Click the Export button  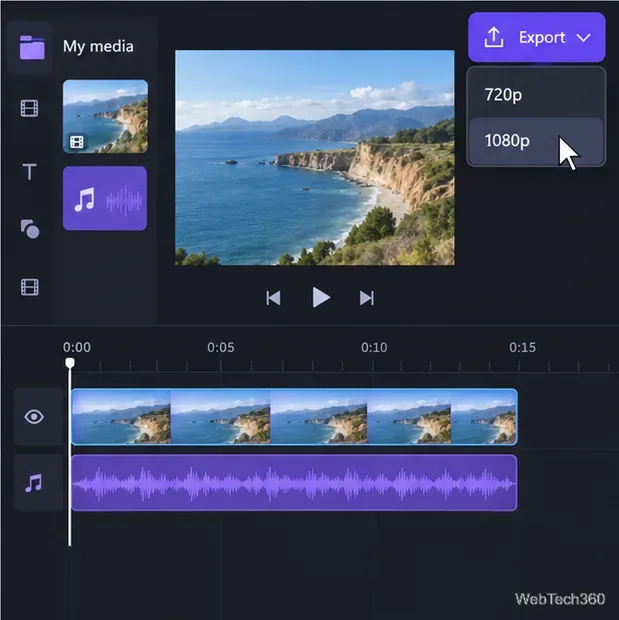537,38
